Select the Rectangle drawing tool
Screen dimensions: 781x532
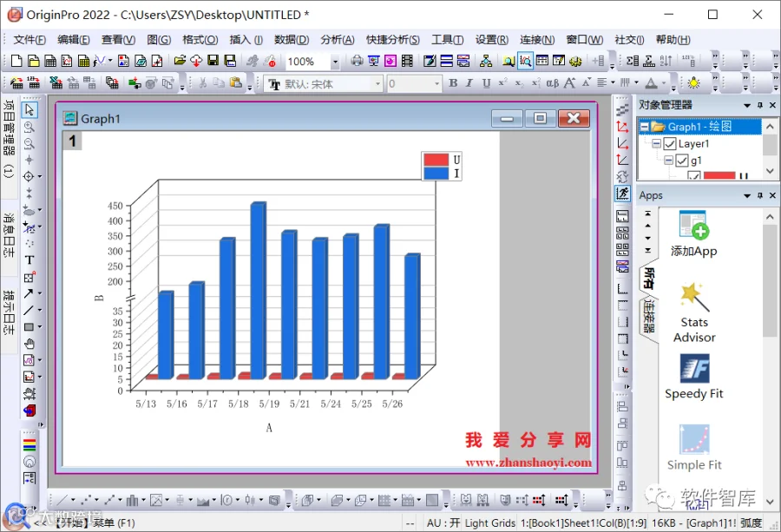tap(29, 327)
